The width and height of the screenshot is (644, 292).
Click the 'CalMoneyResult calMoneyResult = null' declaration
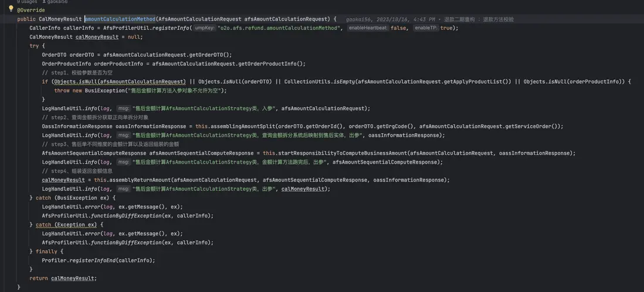click(x=86, y=37)
